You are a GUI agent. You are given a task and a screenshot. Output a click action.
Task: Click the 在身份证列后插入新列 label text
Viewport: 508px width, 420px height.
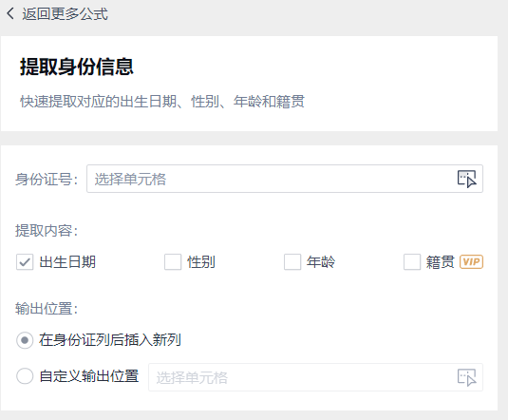coord(110,340)
